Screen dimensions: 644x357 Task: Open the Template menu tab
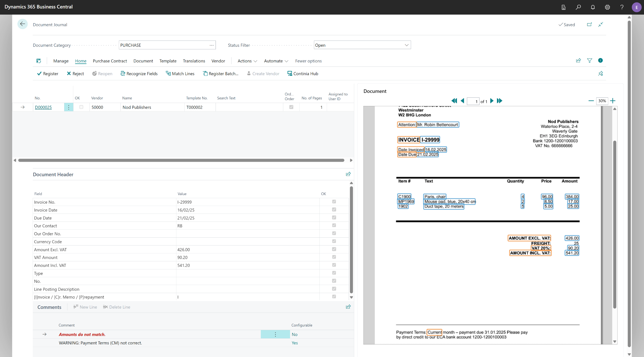(168, 61)
